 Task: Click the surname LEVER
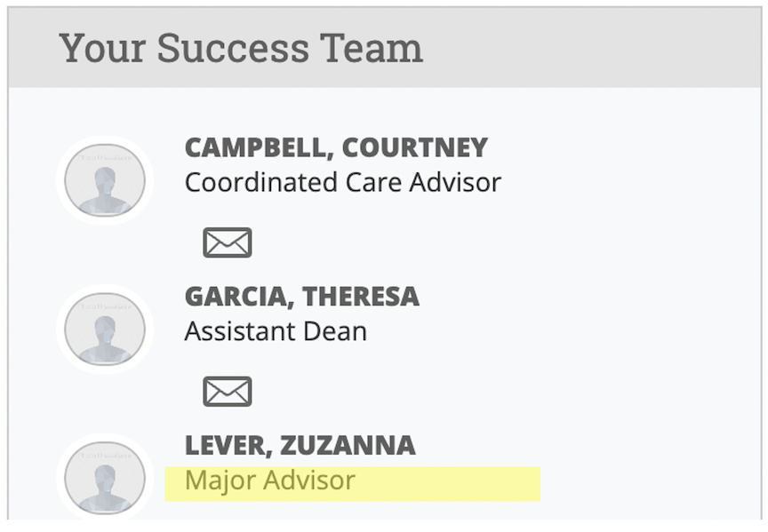click(228, 445)
